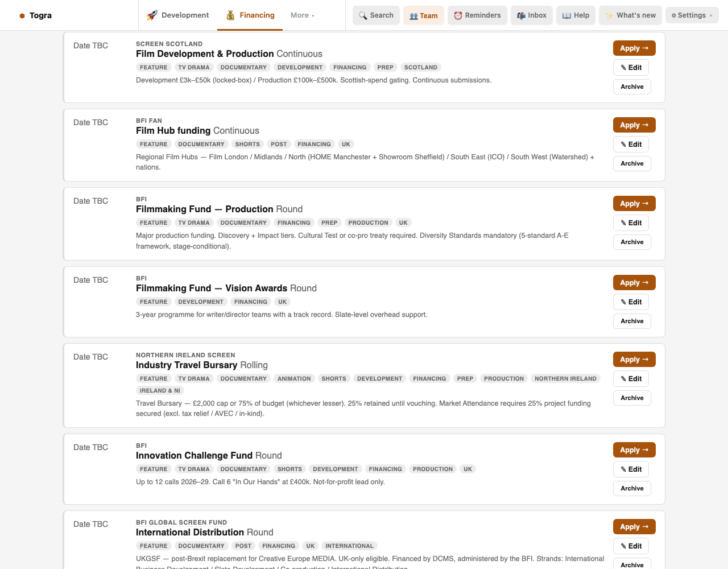728x569 pixels.
Task: Edit the International Distribution entry
Action: pos(631,546)
